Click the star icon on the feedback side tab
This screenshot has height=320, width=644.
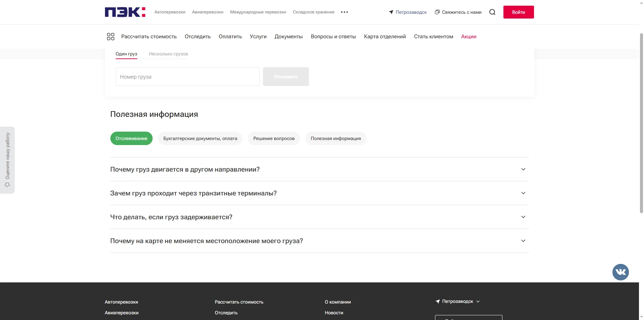click(7, 185)
